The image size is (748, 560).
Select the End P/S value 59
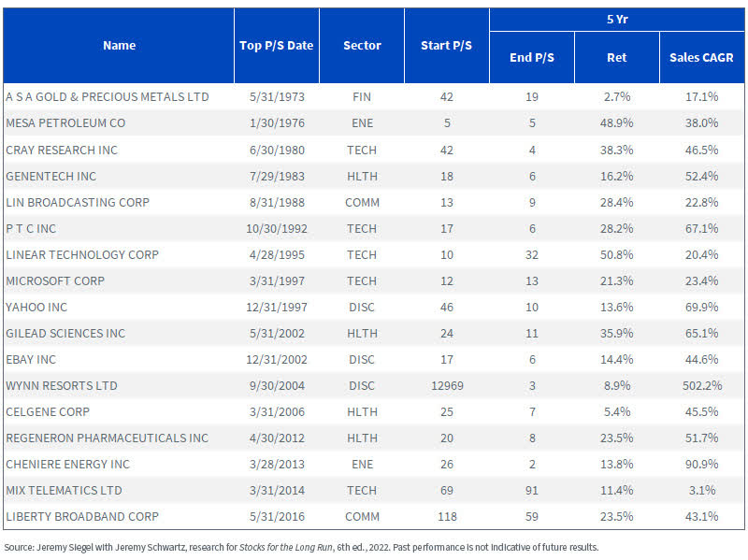tap(532, 517)
